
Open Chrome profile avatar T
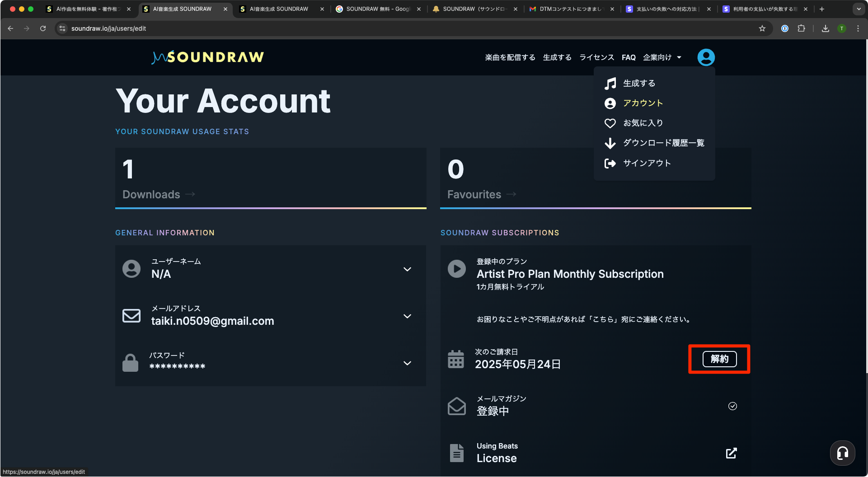(x=842, y=28)
